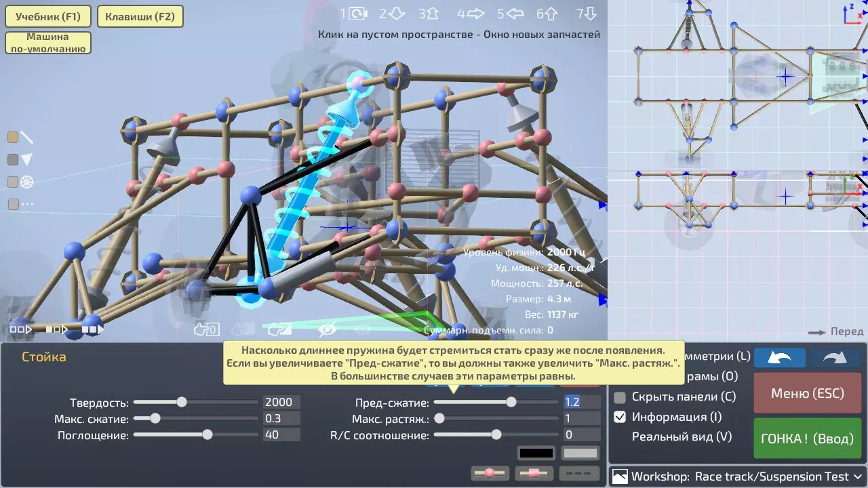868x488 pixels.
Task: Adjust the Твердость slider
Action: coord(195,402)
